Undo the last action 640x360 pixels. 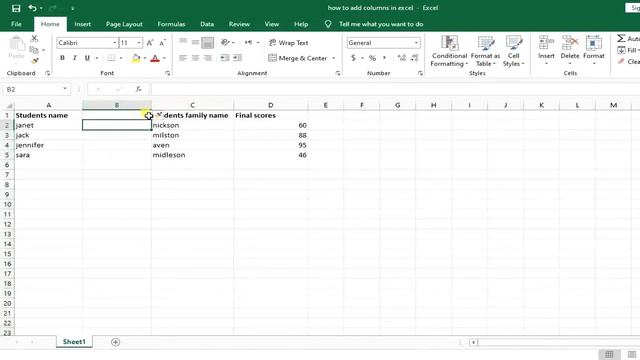[x=33, y=8]
